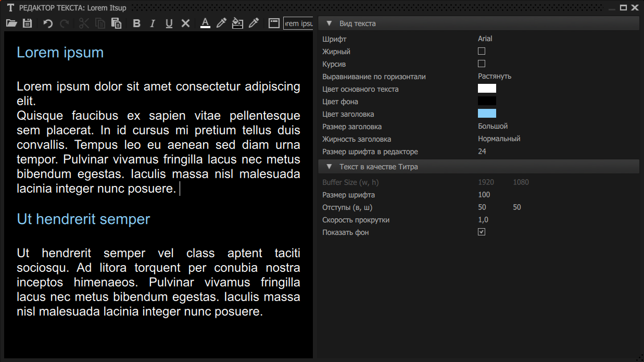Apply underline formatting
Viewport: 644px width, 362px height.
[x=169, y=23]
